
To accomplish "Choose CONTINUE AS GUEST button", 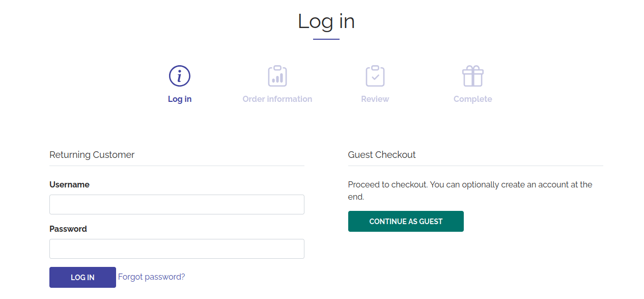I will [406, 221].
